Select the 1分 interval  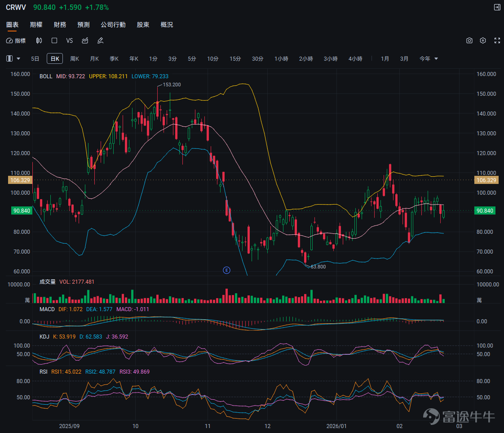[153, 58]
